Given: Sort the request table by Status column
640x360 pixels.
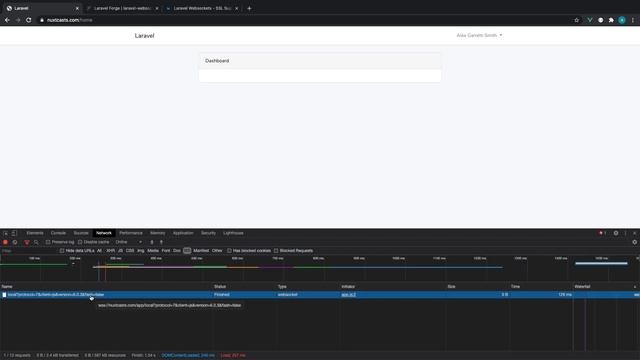Looking at the screenshot, I should 220,287.
